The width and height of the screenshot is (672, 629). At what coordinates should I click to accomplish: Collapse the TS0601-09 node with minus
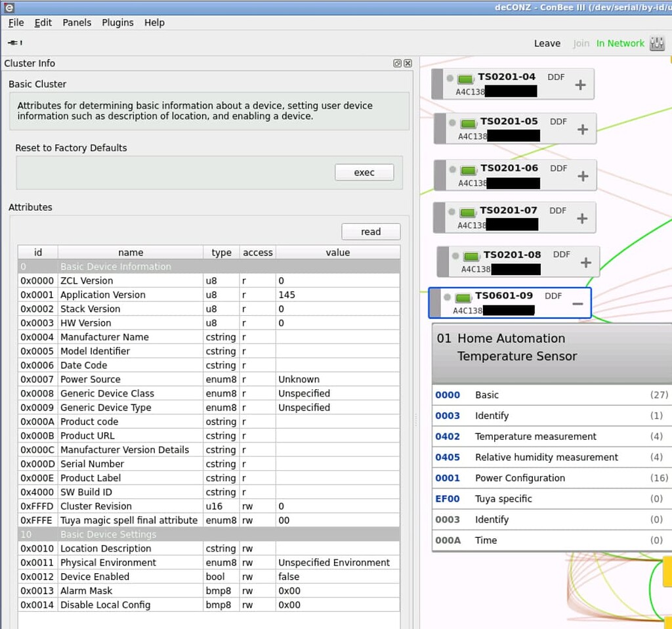click(x=577, y=304)
